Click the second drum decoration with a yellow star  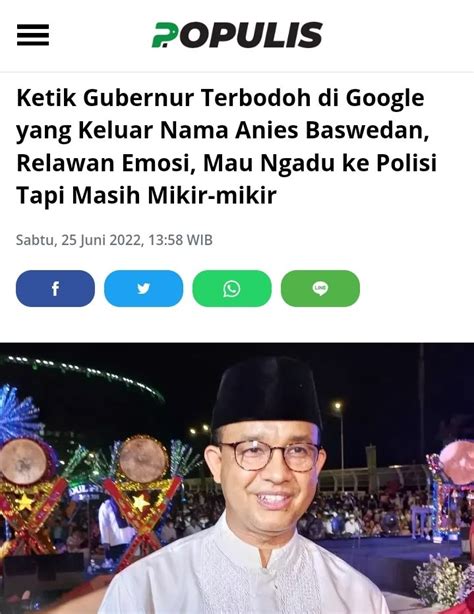coord(143,459)
